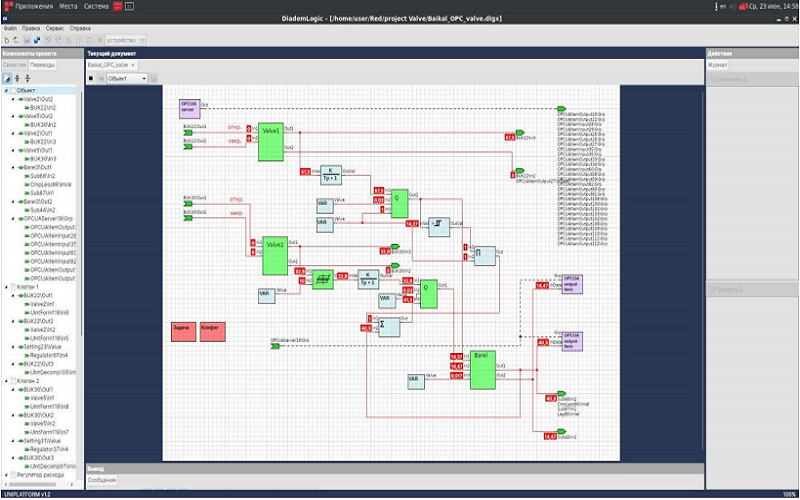
Task: Select the Barrel green block
Action: [482, 369]
